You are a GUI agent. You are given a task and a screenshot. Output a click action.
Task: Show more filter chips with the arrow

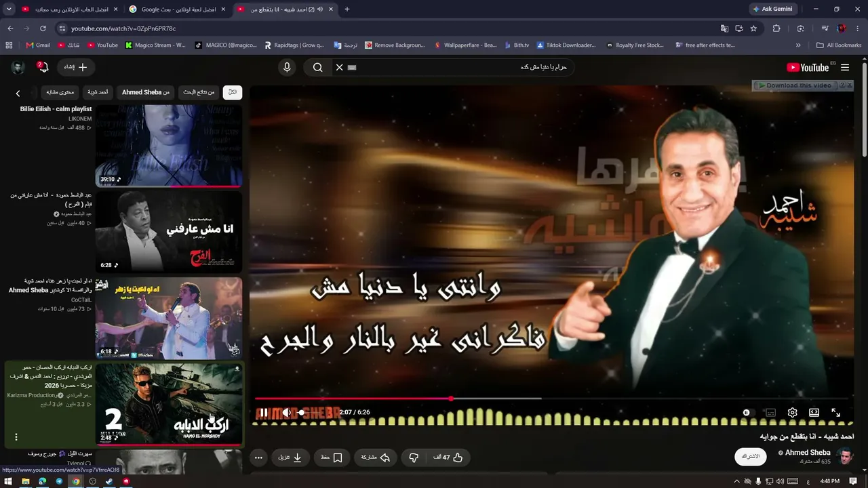pos(18,93)
